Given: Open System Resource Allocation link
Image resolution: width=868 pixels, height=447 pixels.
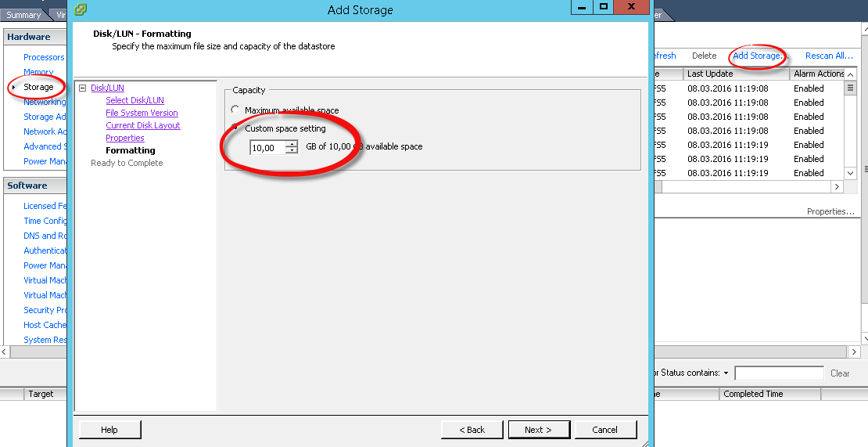Looking at the screenshot, I should pos(45,340).
